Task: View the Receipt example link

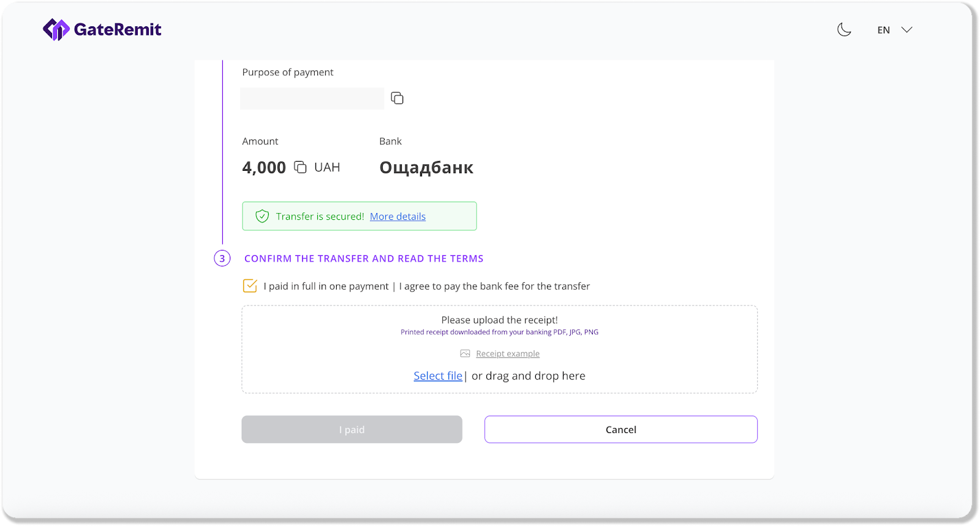Action: [508, 353]
